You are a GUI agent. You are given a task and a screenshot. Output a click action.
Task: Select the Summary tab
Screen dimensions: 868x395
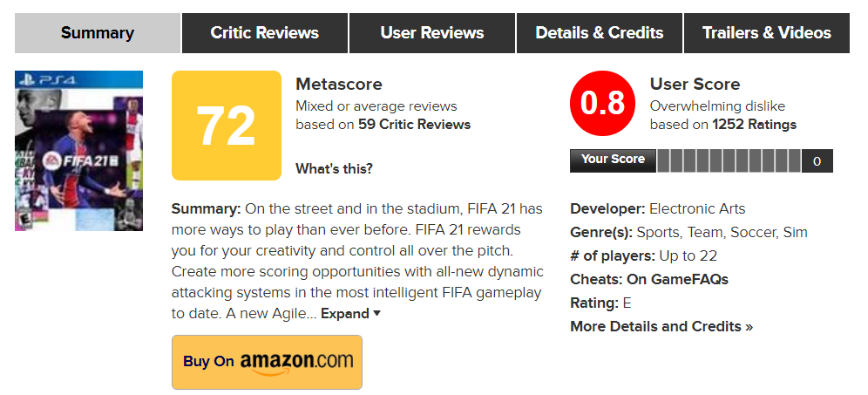(x=98, y=33)
